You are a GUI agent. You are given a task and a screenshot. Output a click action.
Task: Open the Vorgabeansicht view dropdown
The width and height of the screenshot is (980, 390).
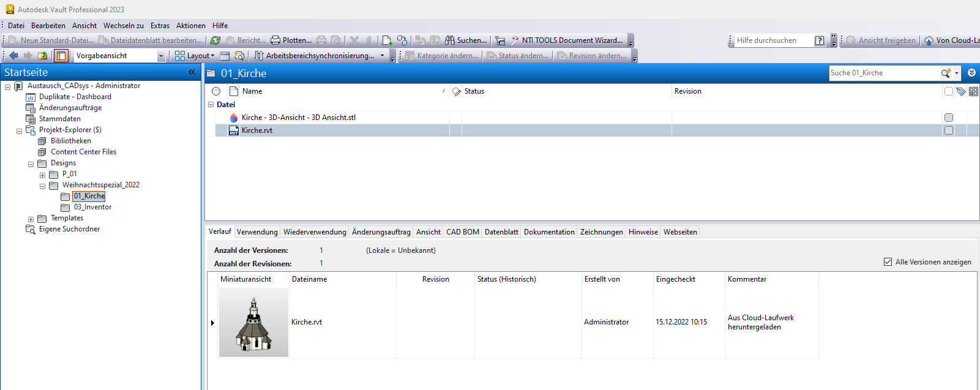(x=161, y=56)
